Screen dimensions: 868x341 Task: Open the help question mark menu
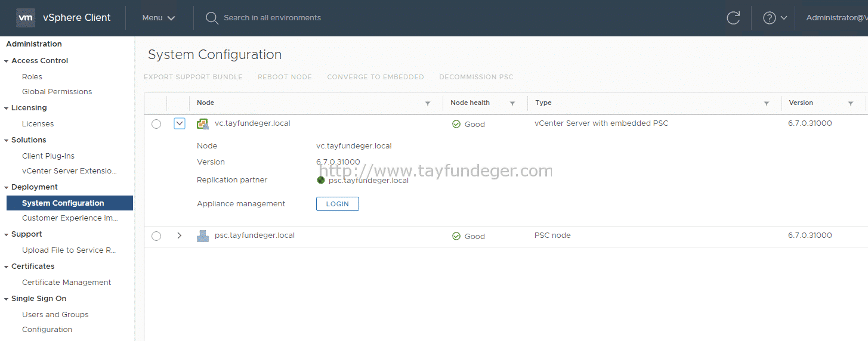(x=775, y=18)
